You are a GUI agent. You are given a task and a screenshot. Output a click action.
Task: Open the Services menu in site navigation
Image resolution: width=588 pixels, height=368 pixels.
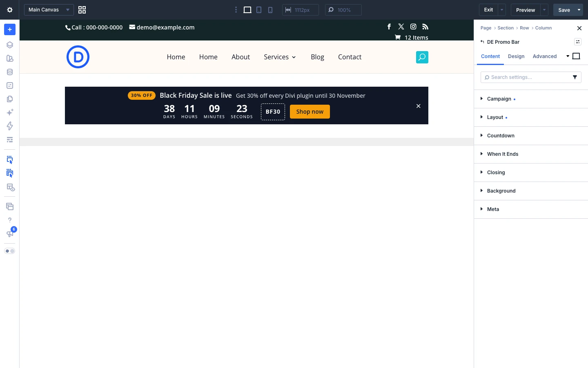point(280,57)
